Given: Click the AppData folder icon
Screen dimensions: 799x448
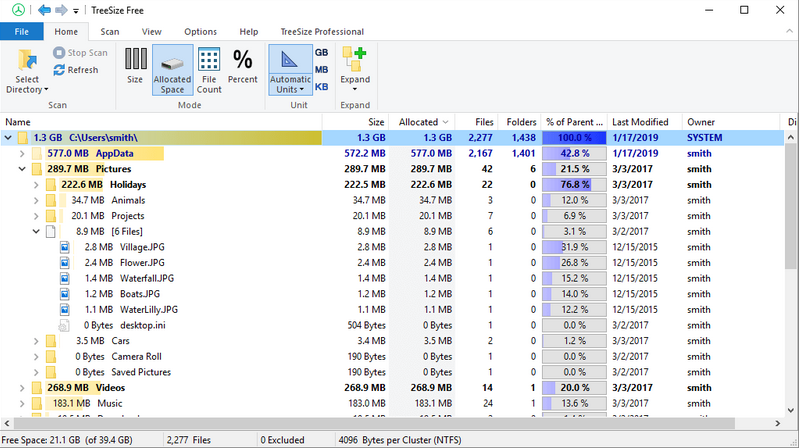Looking at the screenshot, I should 37,153.
